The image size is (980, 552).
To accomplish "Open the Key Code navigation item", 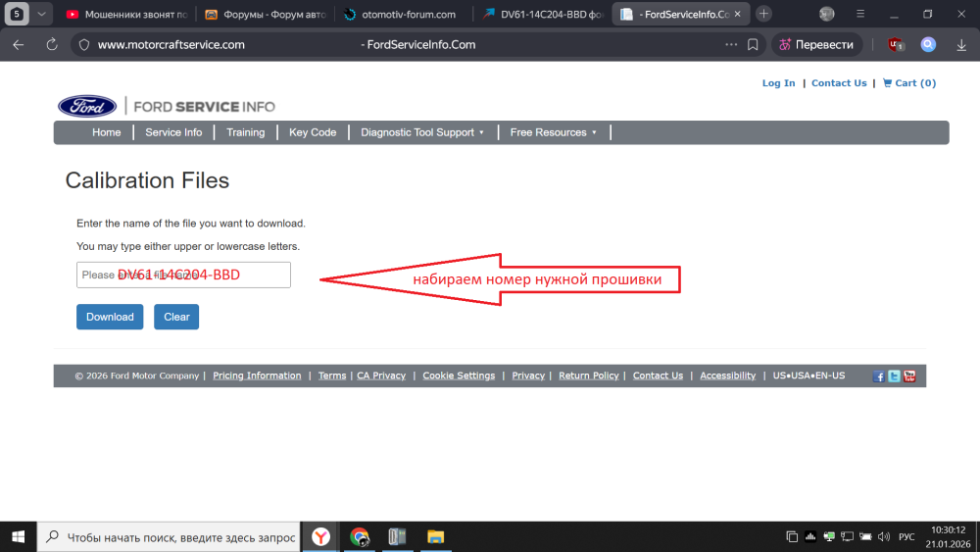I will tap(313, 132).
